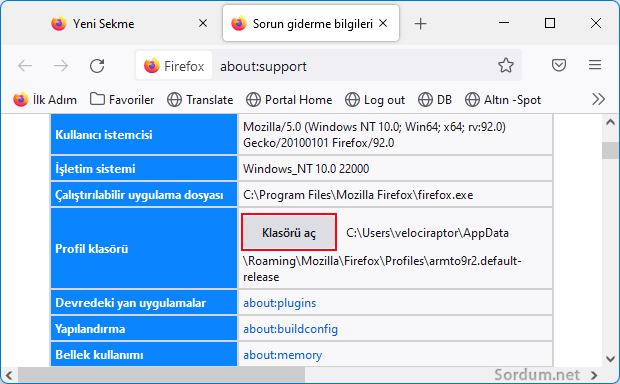Viewport: 620px width, 384px height.
Task: Open the Pocket save icon
Action: click(559, 65)
